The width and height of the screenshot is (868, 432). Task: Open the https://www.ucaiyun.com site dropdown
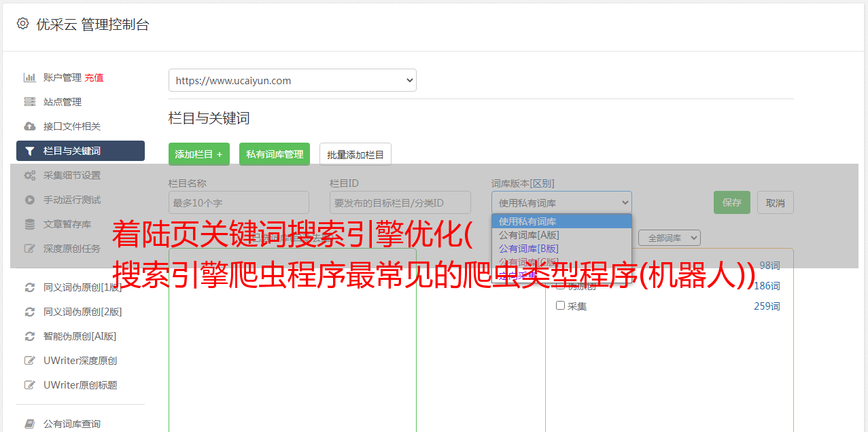pos(292,80)
